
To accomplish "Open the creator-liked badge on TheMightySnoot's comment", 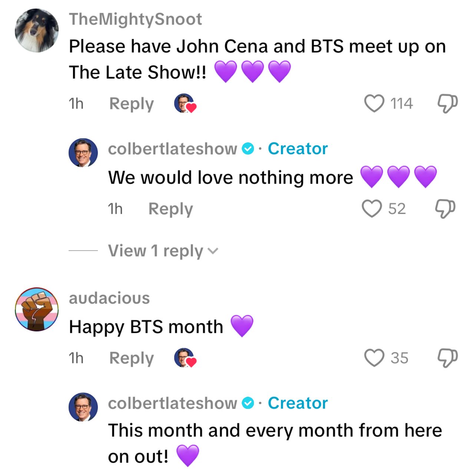I will (185, 103).
